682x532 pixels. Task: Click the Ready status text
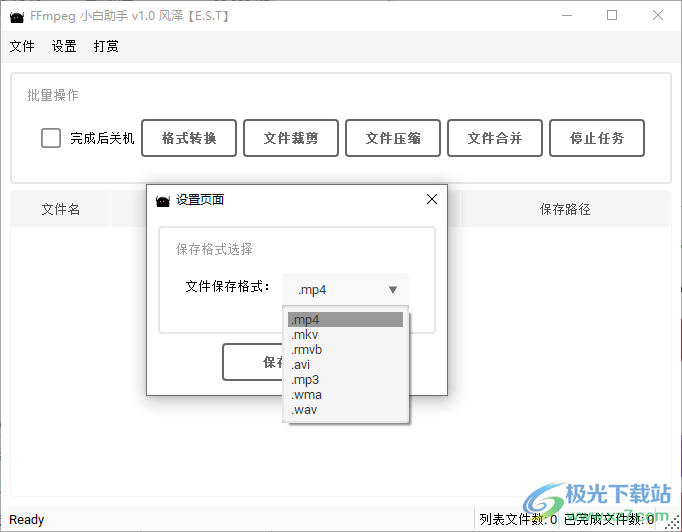click(27, 519)
